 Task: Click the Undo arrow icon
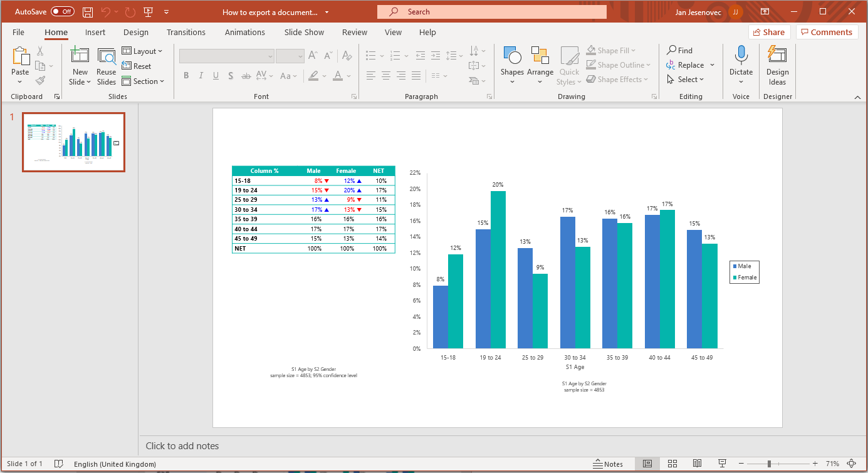(105, 11)
